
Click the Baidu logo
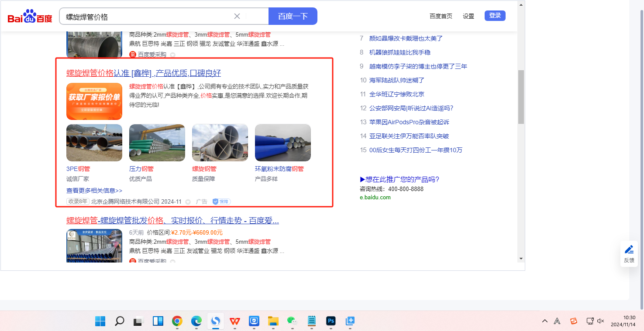(x=30, y=17)
